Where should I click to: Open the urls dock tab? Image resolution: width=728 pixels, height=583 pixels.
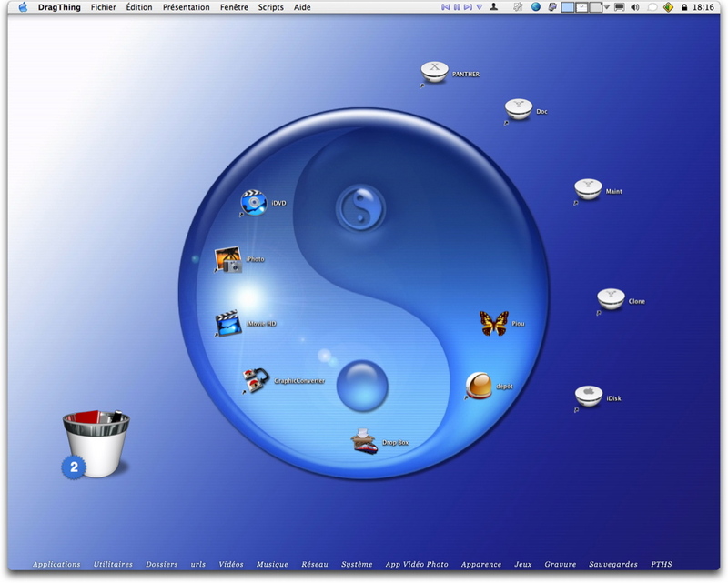pos(197,564)
